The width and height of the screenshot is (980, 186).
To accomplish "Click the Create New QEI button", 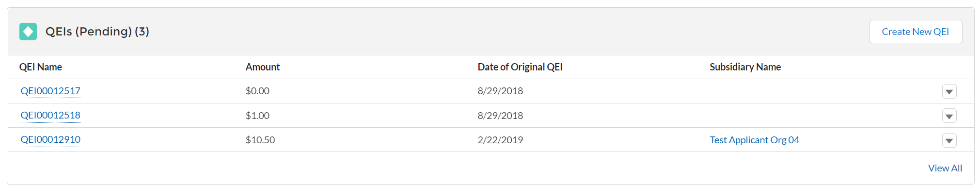I will (x=916, y=32).
